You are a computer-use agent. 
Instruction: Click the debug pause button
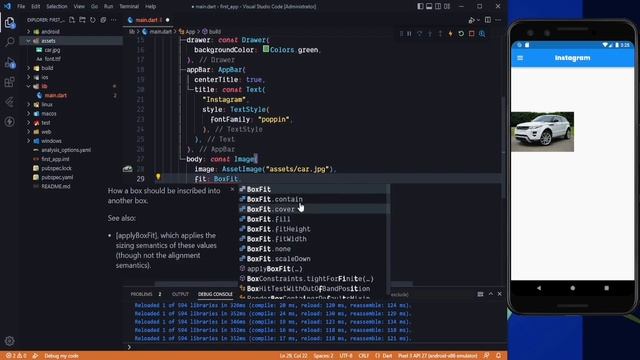coord(409,34)
